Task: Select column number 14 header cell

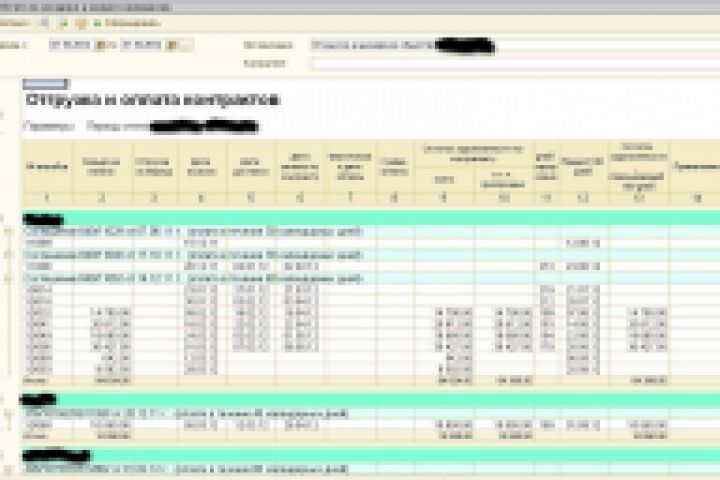Action: 697,198
